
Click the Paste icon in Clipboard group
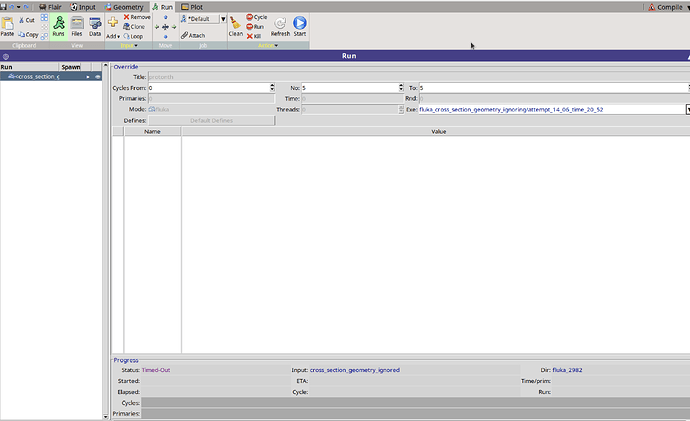[x=7, y=23]
